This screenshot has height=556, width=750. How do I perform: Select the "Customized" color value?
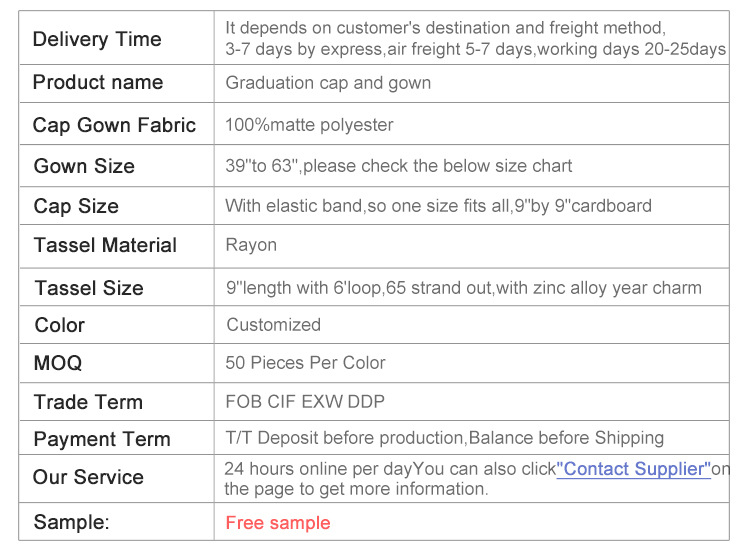[x=273, y=325]
